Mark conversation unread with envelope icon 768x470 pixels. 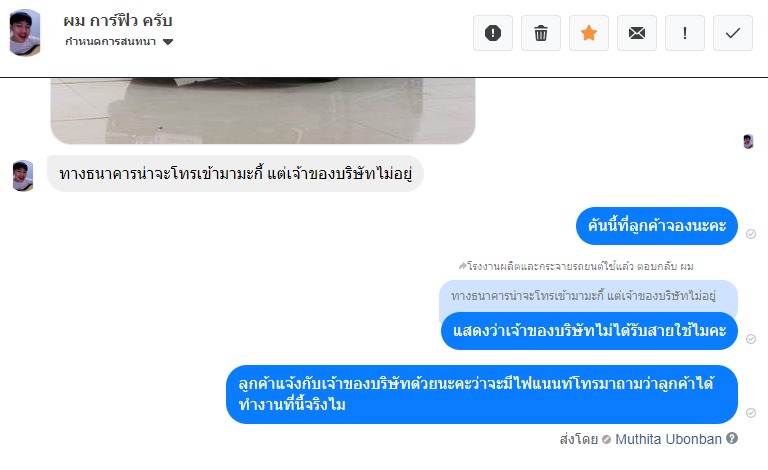click(637, 33)
